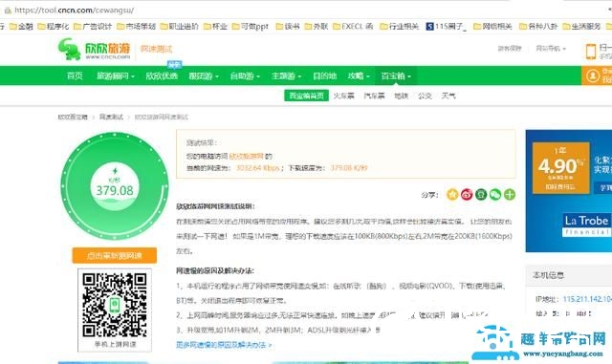The height and width of the screenshot is (364, 612).
Task: Open the 可做ppt bookmark folder
Action: point(251,27)
